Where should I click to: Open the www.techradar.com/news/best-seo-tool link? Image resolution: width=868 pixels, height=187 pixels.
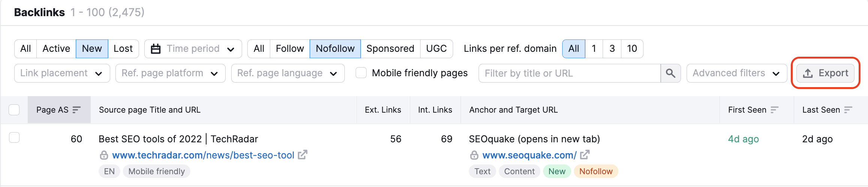click(x=203, y=155)
